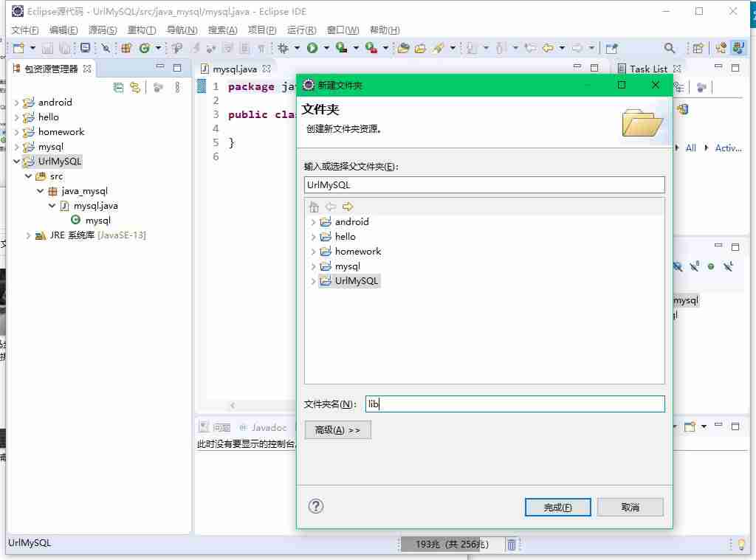Toggle Link with Editor in Package Explorer

coord(135,87)
